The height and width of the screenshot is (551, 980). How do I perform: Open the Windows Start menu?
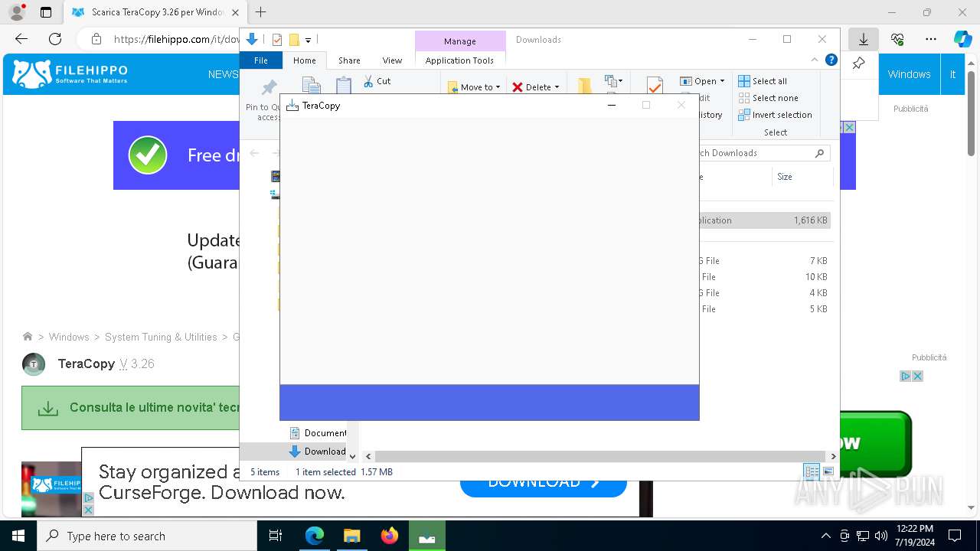[x=18, y=536]
